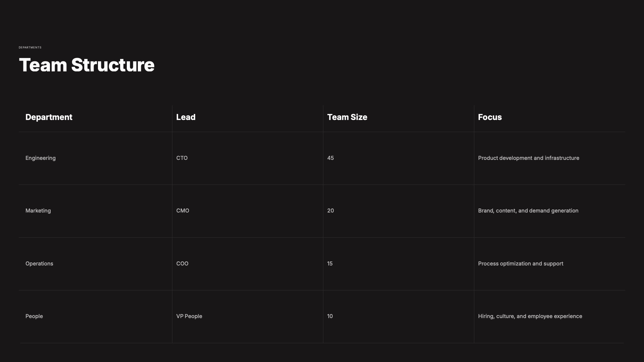Click Brand, content, and demand generation text
Image resolution: width=644 pixels, height=362 pixels.
(x=528, y=211)
